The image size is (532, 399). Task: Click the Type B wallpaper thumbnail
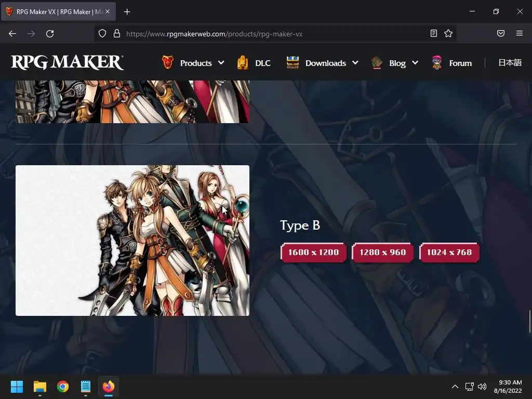[132, 241]
